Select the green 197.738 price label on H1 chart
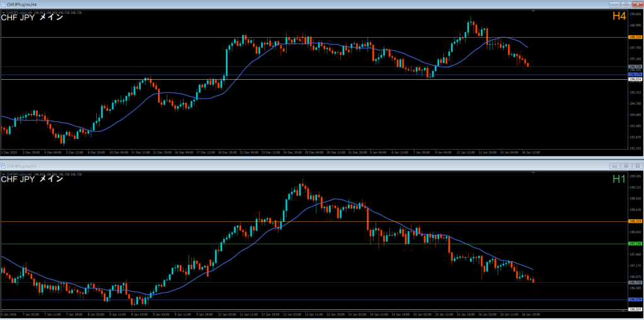This screenshot has width=644, height=320. tap(635, 243)
